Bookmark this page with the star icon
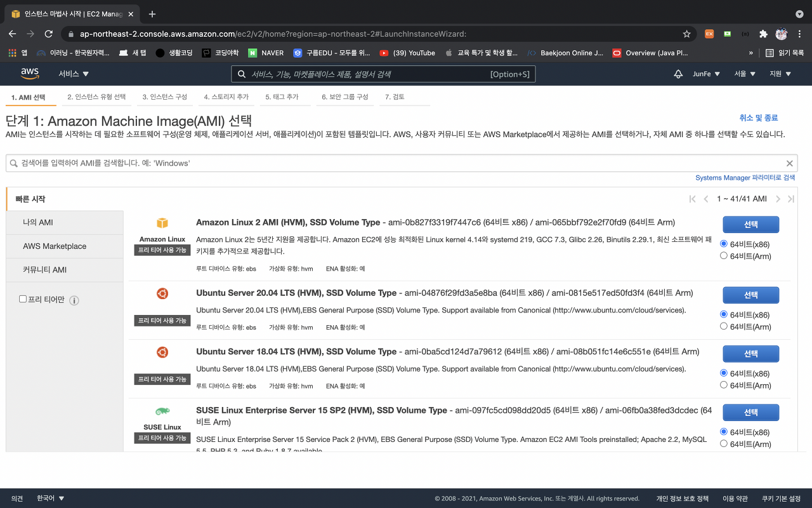 686,34
